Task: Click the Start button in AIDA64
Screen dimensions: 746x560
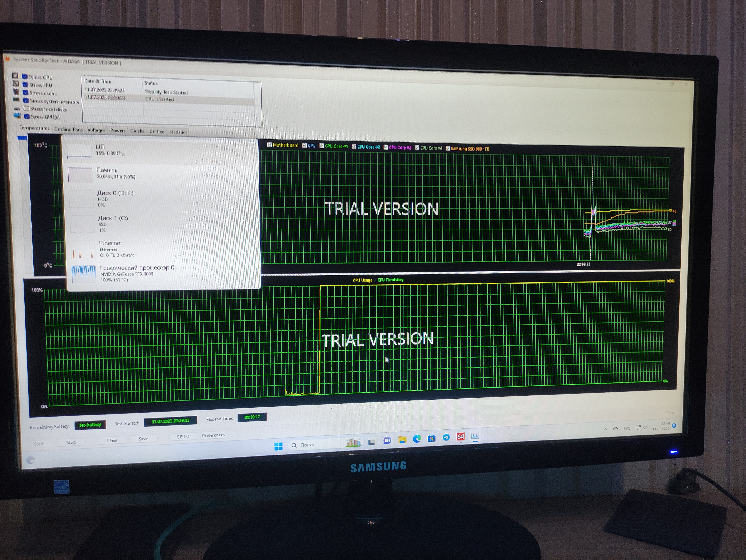Action: point(39,444)
